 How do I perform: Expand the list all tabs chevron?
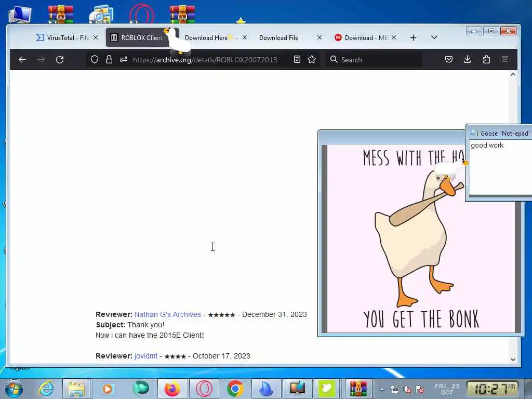(434, 37)
